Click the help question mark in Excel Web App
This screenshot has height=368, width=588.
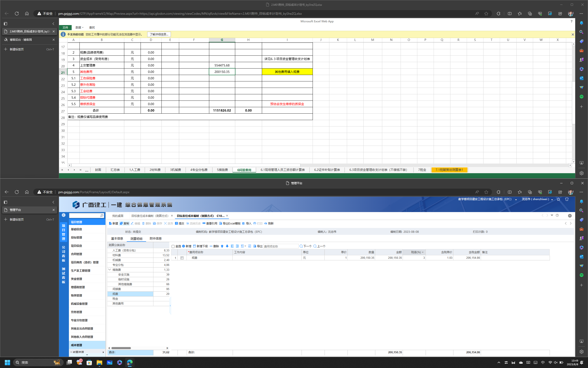(571, 21)
